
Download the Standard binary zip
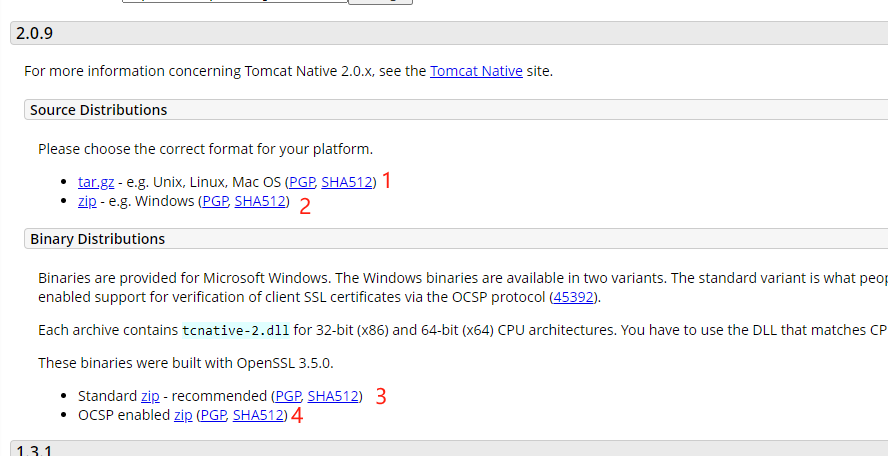[x=150, y=396]
